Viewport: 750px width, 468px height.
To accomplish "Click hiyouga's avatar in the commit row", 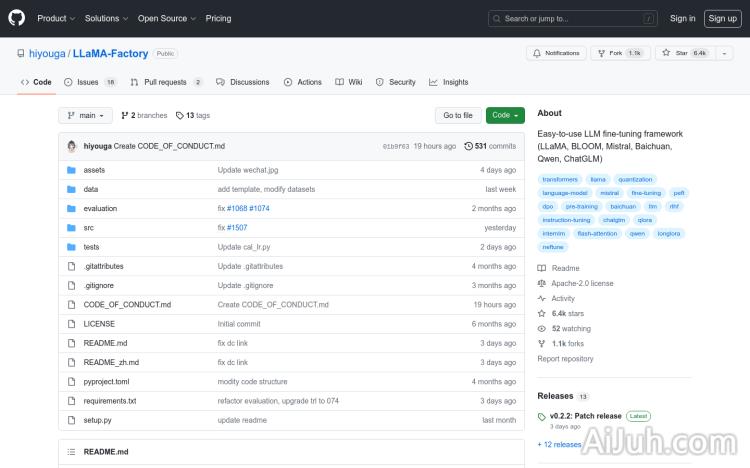I will (72, 146).
